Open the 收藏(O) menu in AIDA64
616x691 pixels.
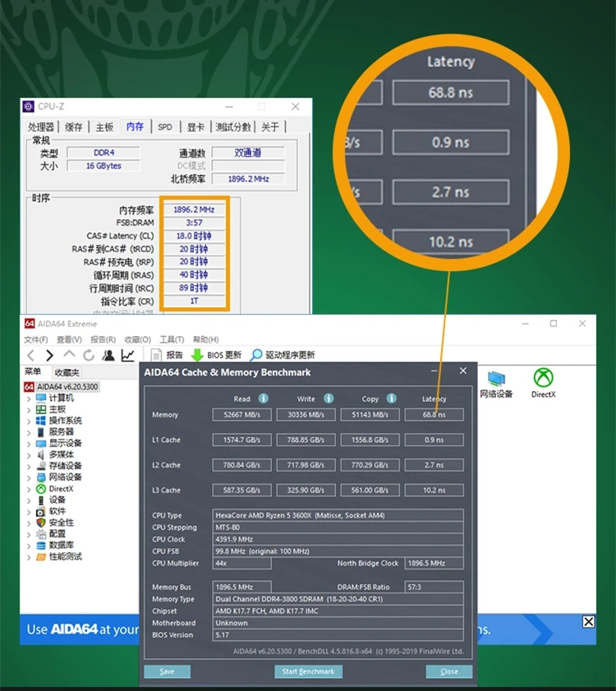click(137, 339)
